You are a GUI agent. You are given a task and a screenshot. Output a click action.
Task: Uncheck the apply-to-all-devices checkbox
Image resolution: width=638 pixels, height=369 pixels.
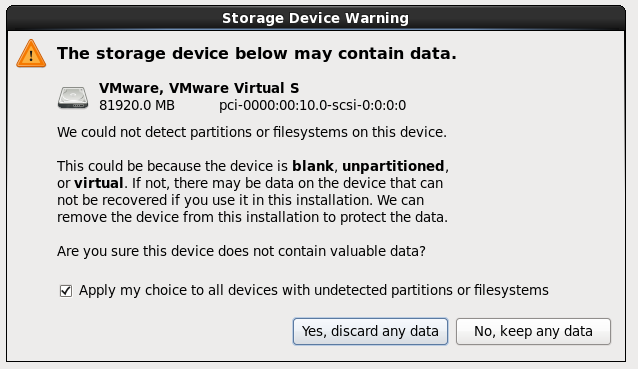(66, 291)
